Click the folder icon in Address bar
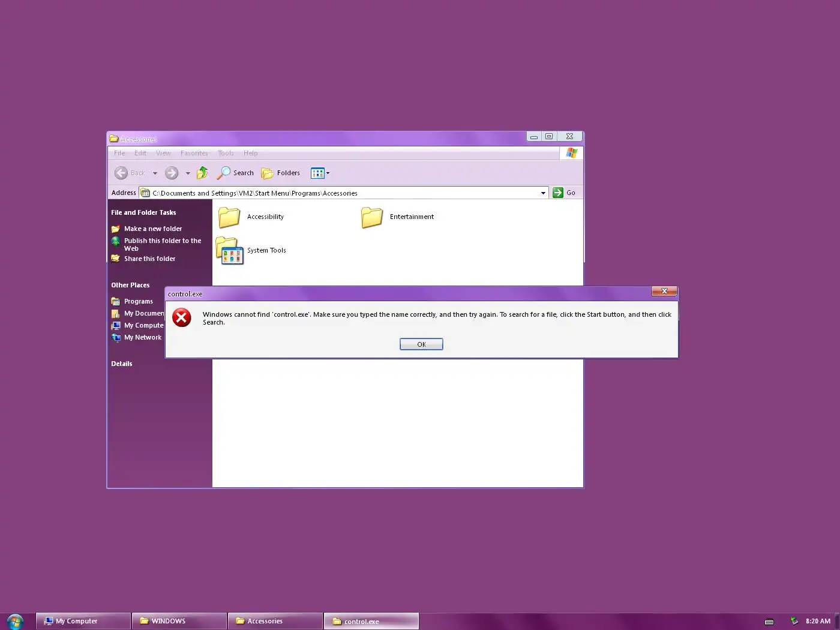This screenshot has height=630, width=840. point(145,193)
